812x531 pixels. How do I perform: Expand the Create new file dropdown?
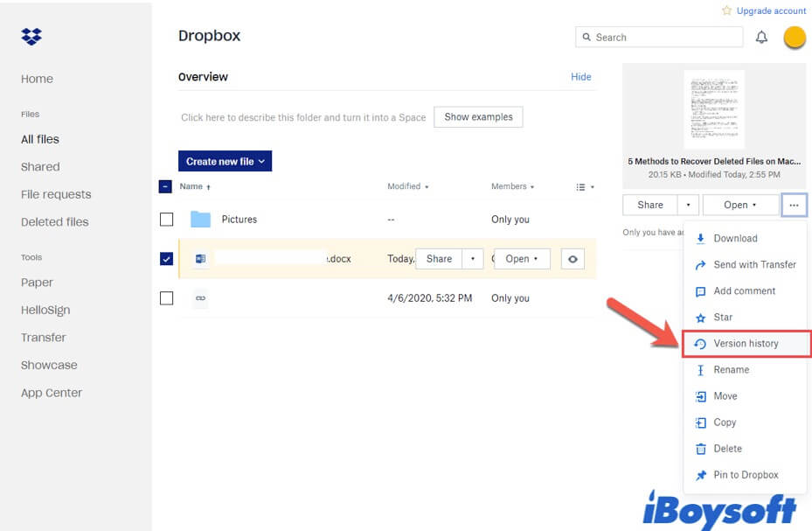tap(226, 162)
